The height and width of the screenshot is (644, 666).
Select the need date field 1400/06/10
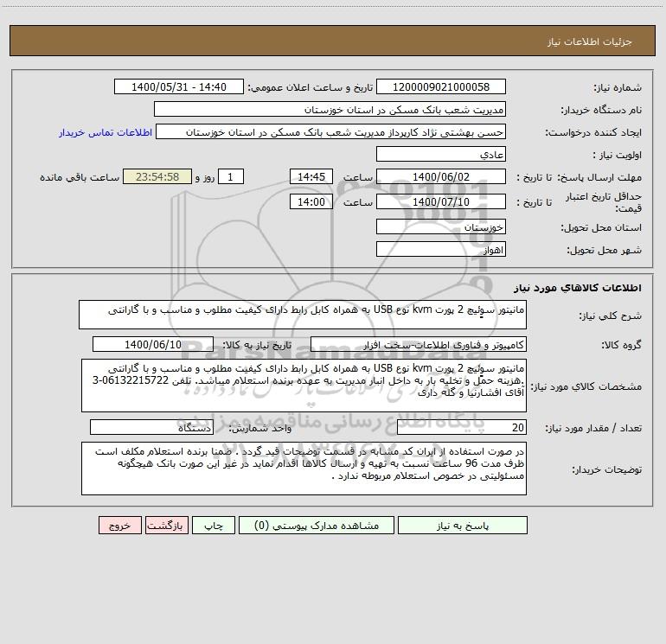(x=153, y=344)
